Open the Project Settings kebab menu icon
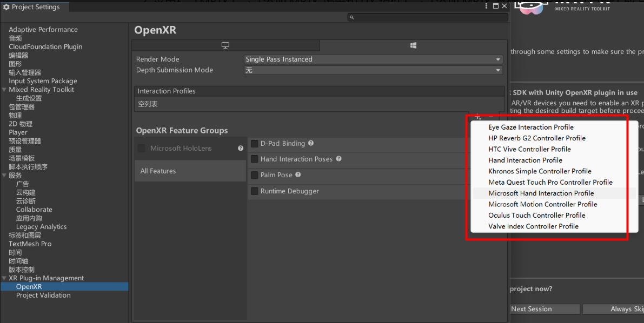This screenshot has height=323, width=644. (x=486, y=6)
